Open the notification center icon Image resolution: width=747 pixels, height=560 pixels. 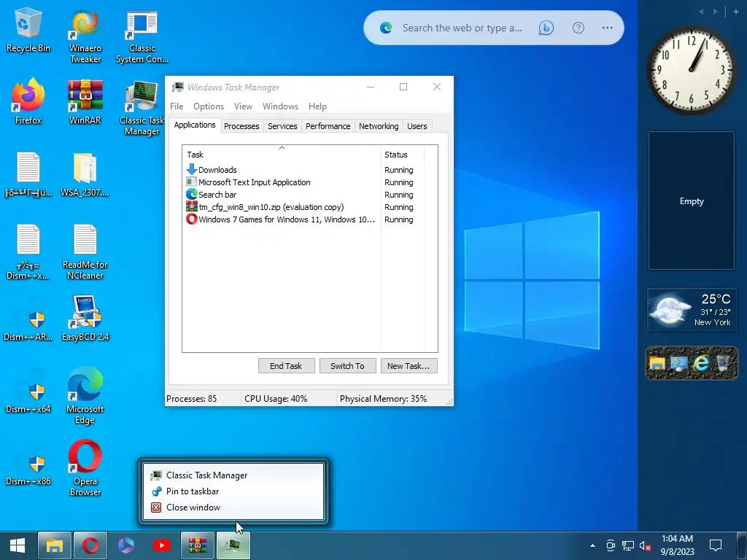pyautogui.click(x=715, y=545)
